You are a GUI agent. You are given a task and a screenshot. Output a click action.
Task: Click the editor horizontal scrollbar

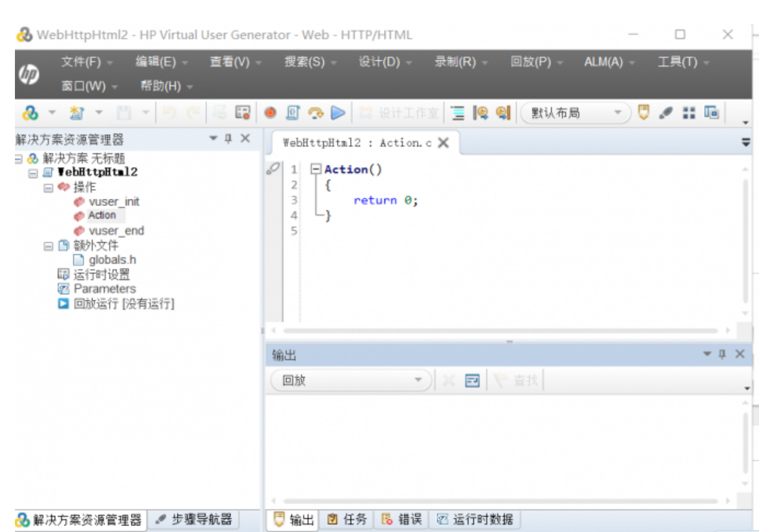tap(500, 330)
